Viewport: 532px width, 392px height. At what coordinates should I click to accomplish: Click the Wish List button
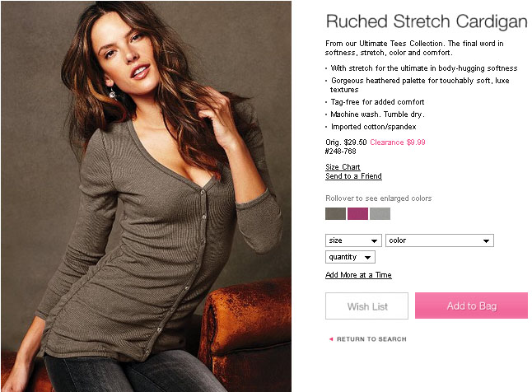pos(366,306)
